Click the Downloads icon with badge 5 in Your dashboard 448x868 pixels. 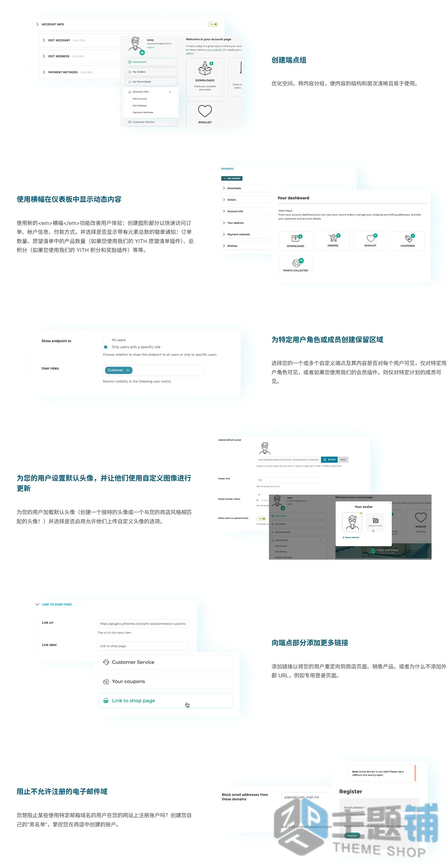click(x=296, y=238)
